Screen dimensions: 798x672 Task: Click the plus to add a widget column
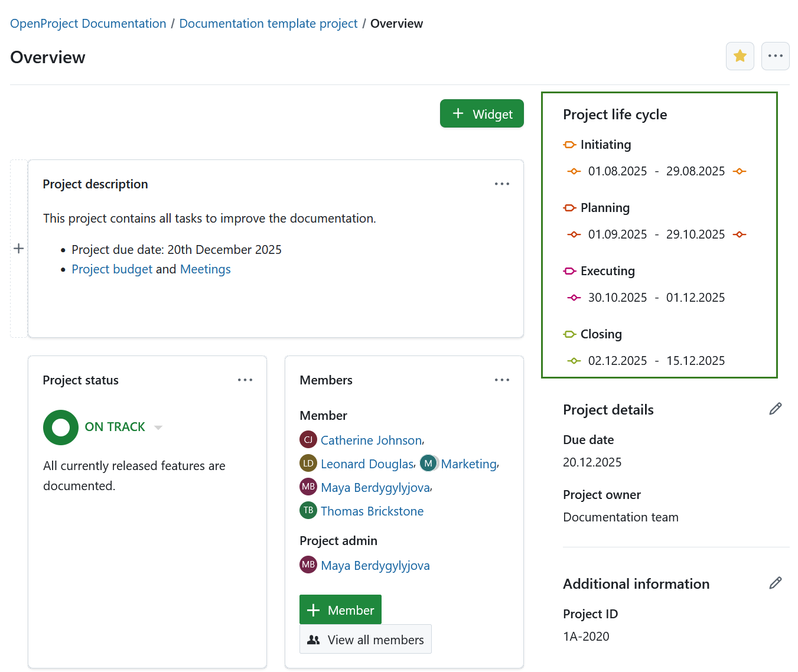[x=18, y=248]
